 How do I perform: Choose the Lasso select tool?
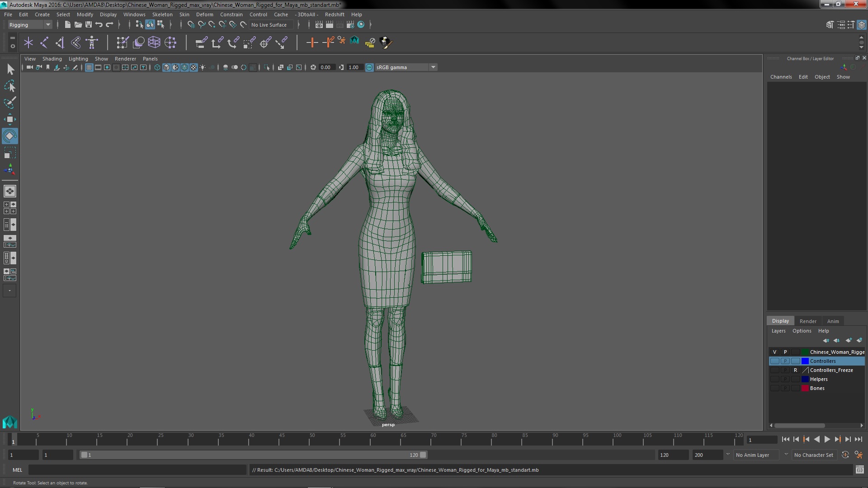[x=10, y=86]
